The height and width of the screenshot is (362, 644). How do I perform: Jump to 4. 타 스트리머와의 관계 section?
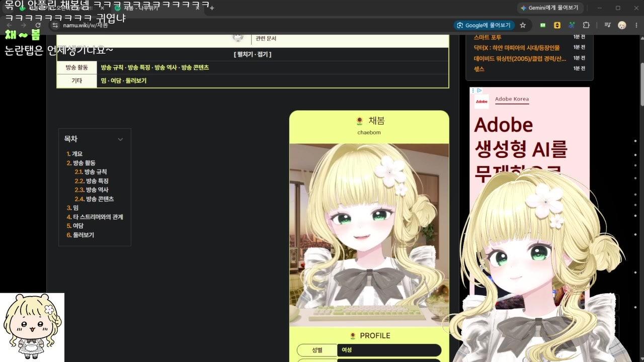(x=95, y=217)
